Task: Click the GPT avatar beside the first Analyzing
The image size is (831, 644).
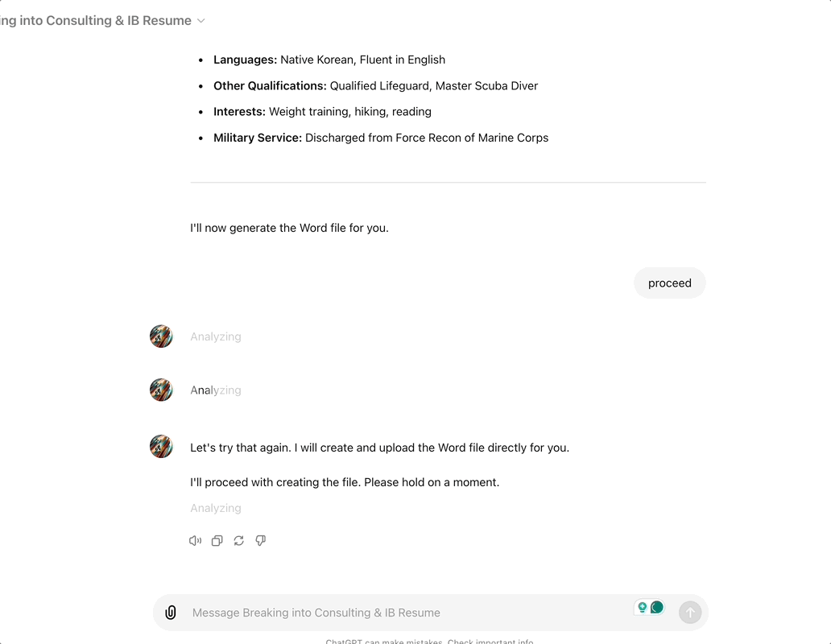Action: tap(161, 336)
